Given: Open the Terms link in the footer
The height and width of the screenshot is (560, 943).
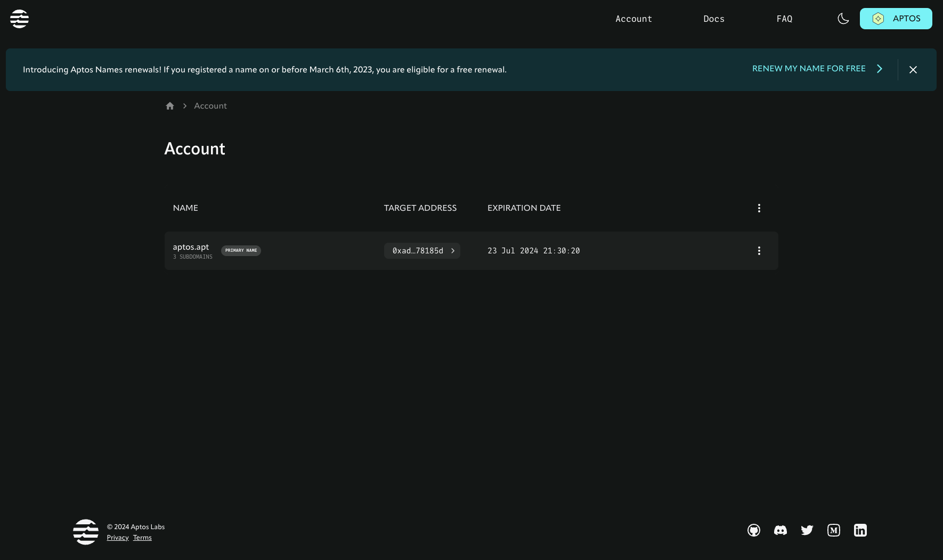Looking at the screenshot, I should pos(142,538).
